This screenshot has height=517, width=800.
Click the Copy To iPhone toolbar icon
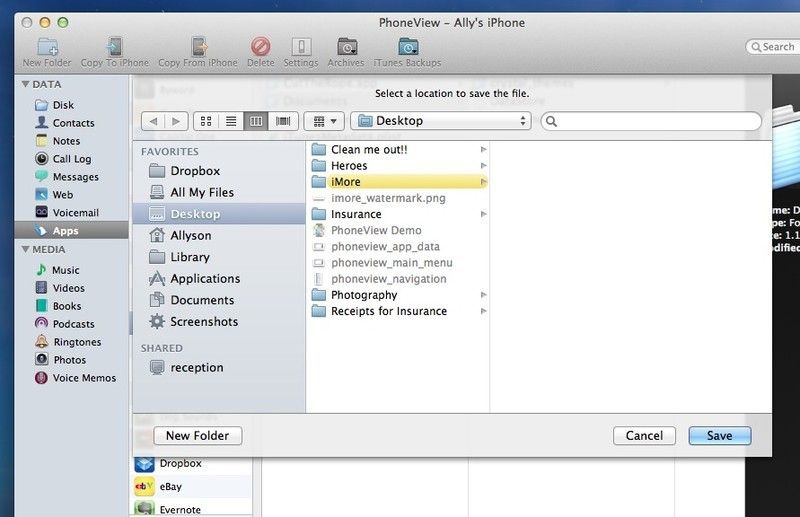point(115,47)
